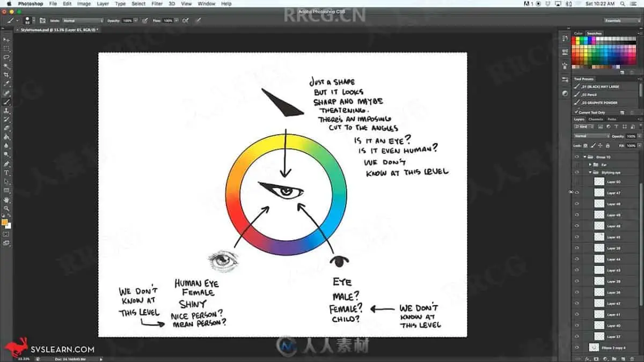The image size is (644, 362).
Task: Add a layer mask icon
Action: (596, 358)
